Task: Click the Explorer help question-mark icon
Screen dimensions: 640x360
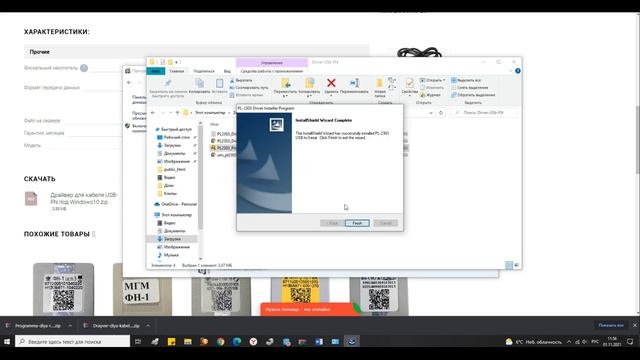Action: [x=518, y=71]
